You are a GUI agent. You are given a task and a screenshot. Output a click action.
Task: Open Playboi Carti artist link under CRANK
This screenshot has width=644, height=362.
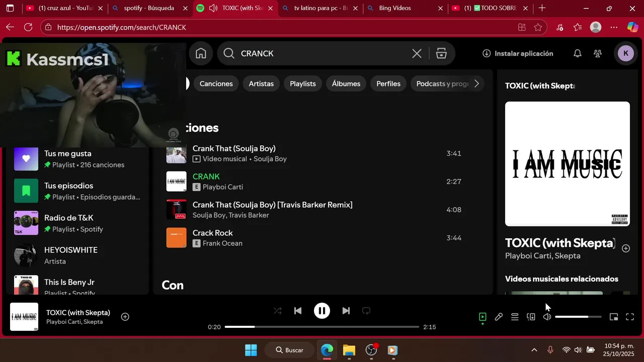[x=223, y=187]
